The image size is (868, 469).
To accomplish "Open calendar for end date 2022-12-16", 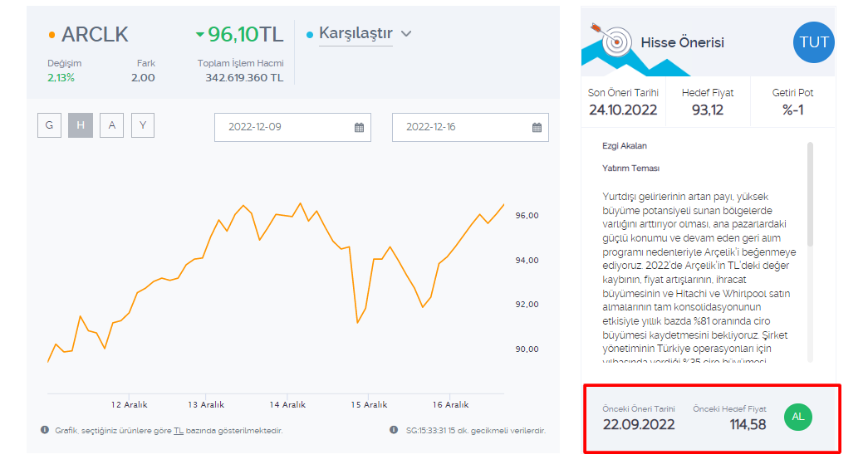I will (x=537, y=128).
